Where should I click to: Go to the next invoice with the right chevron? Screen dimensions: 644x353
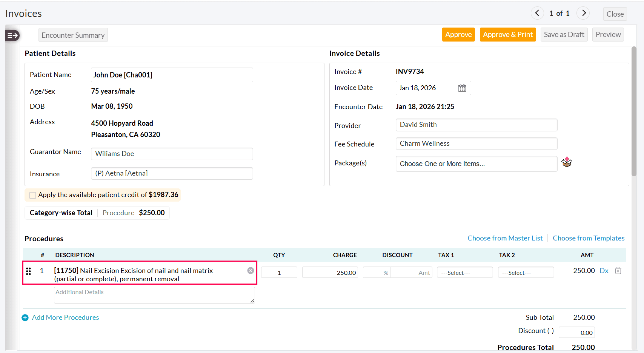pyautogui.click(x=583, y=13)
